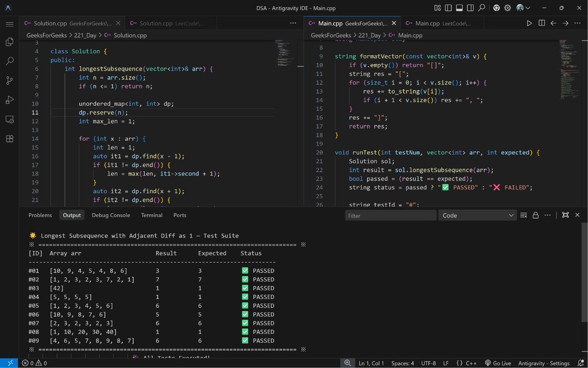Focus the Output Filter input field
The width and height of the screenshot is (588, 368).
tap(391, 215)
